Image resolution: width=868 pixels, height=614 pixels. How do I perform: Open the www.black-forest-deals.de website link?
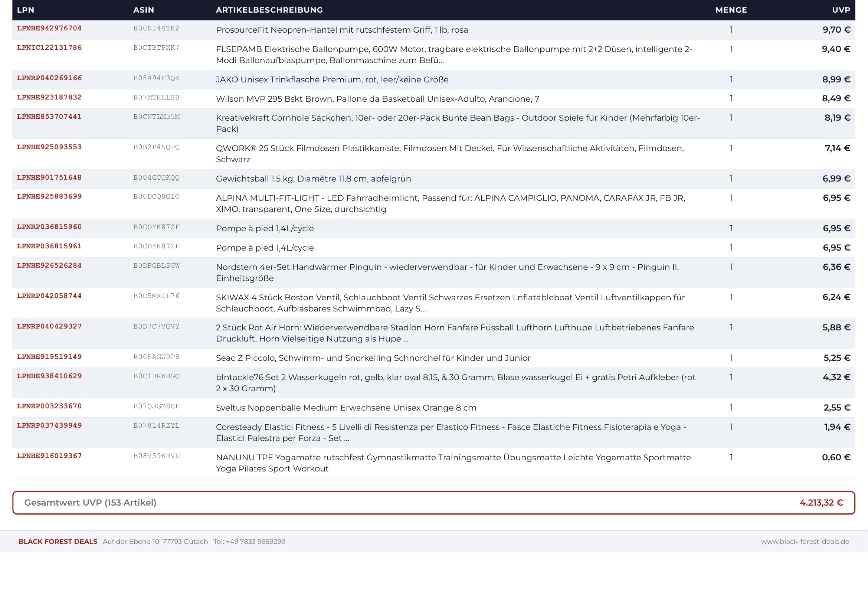click(x=805, y=542)
